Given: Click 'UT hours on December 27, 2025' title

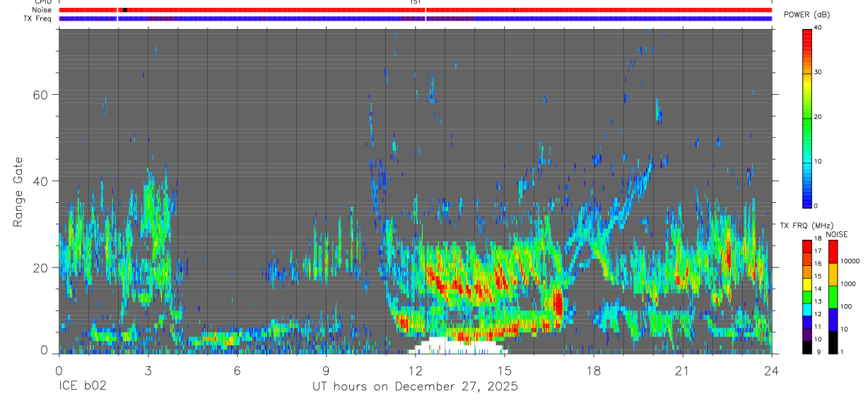Looking at the screenshot, I should click(415, 387).
